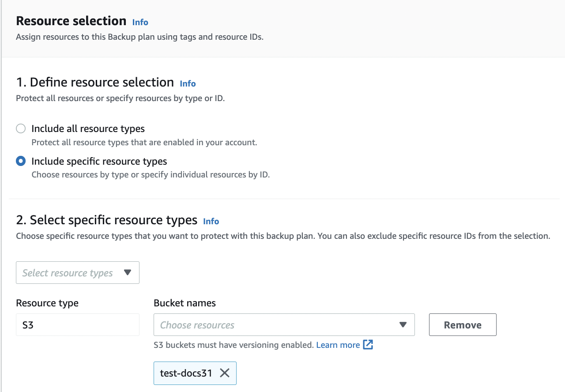Click the Resource selection heading

[x=71, y=21]
